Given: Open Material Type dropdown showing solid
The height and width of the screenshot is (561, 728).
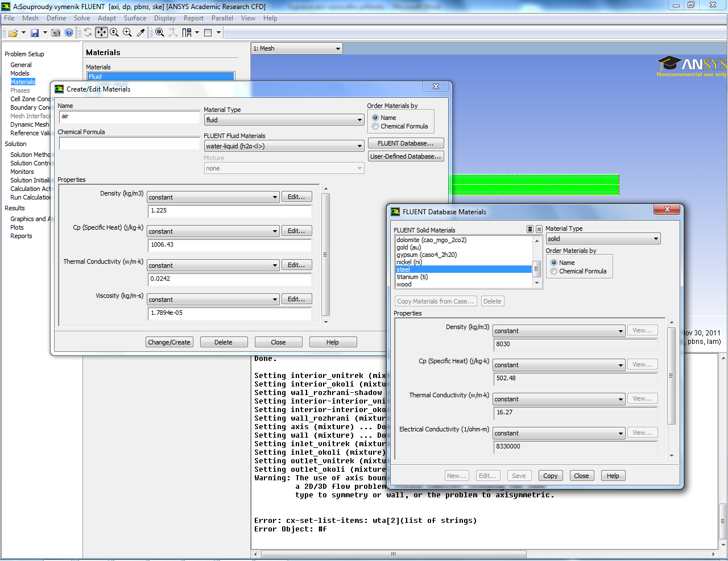Looking at the screenshot, I should click(603, 239).
